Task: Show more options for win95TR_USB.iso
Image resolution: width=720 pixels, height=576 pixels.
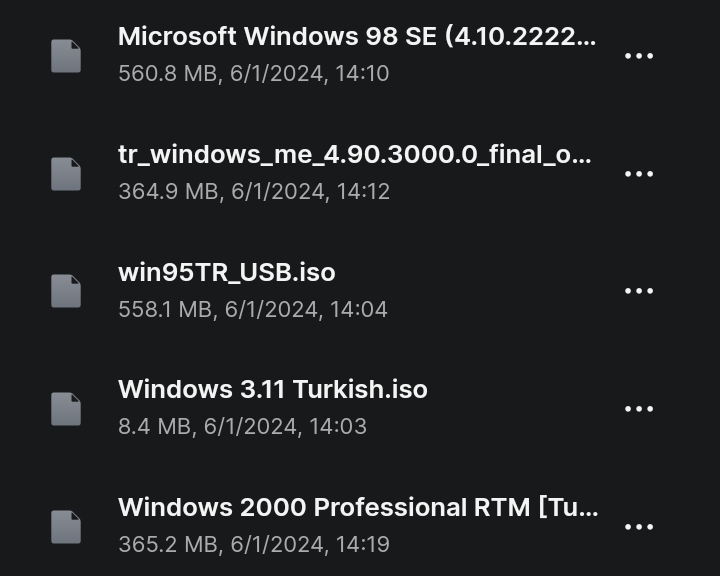Action: coord(639,291)
